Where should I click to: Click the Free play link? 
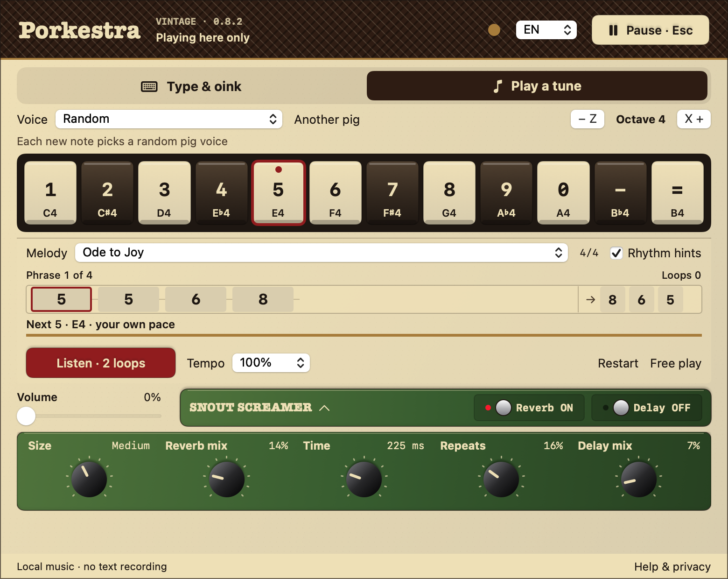pos(676,363)
